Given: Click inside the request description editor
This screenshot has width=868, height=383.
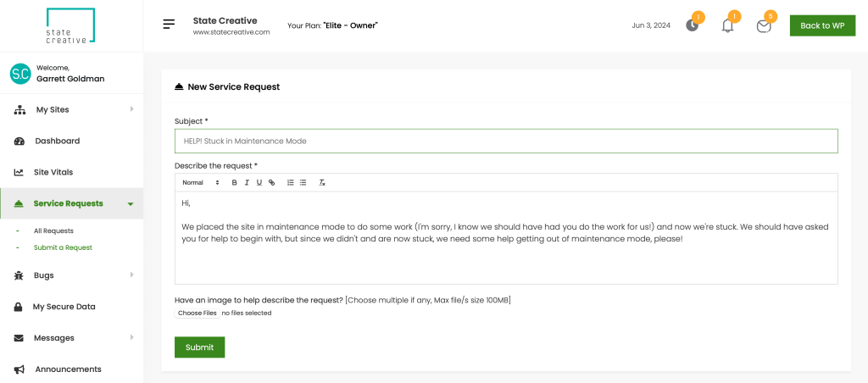Looking at the screenshot, I should tap(506, 238).
